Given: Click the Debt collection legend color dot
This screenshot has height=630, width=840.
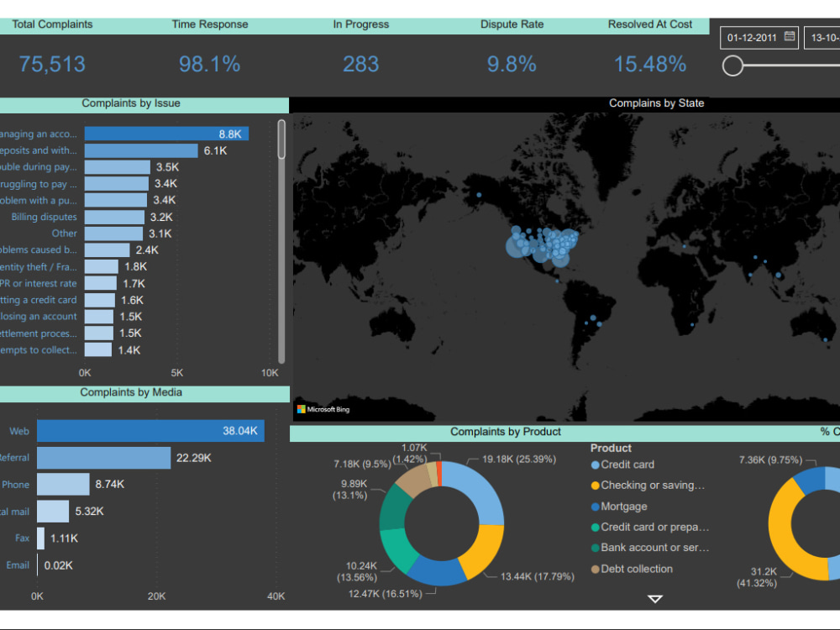Looking at the screenshot, I should click(597, 570).
